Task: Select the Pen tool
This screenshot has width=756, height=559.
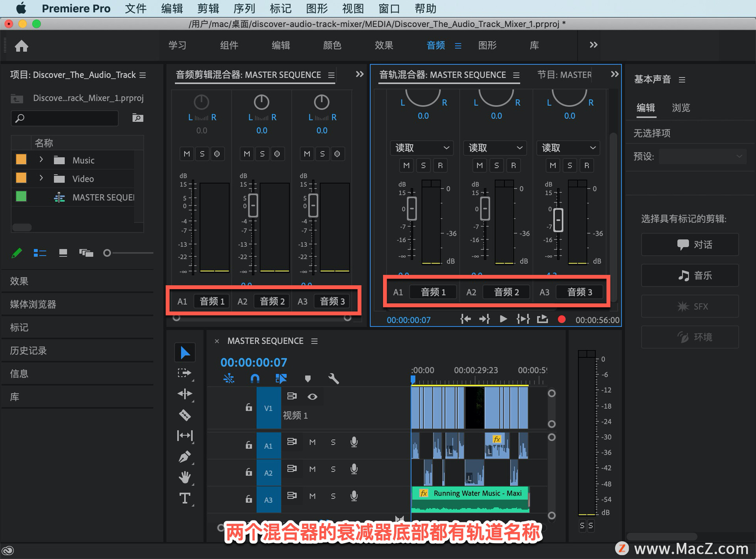Action: coord(185,457)
